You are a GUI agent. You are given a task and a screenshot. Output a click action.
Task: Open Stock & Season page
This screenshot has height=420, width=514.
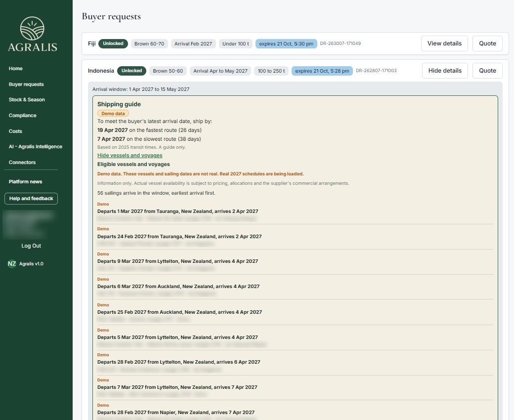27,100
